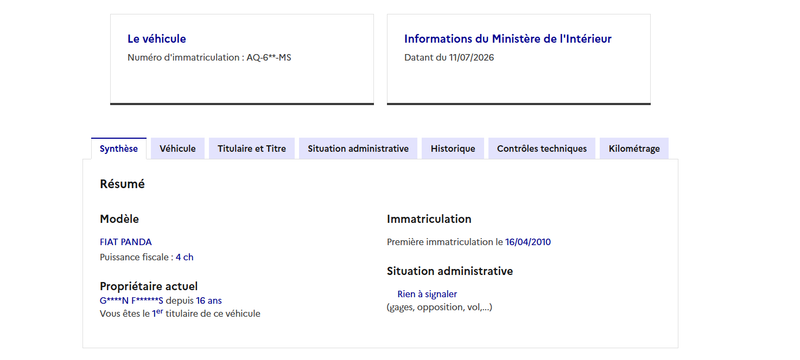Click the Résumé section heading
The height and width of the screenshot is (360, 800).
122,184
